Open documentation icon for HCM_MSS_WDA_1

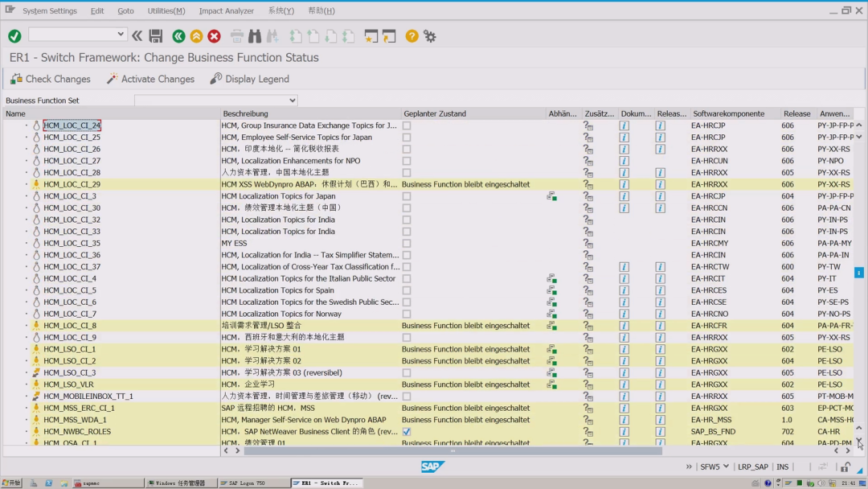pyautogui.click(x=624, y=420)
